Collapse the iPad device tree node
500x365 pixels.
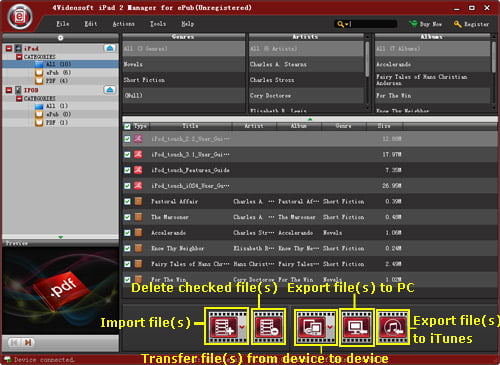click(9, 48)
